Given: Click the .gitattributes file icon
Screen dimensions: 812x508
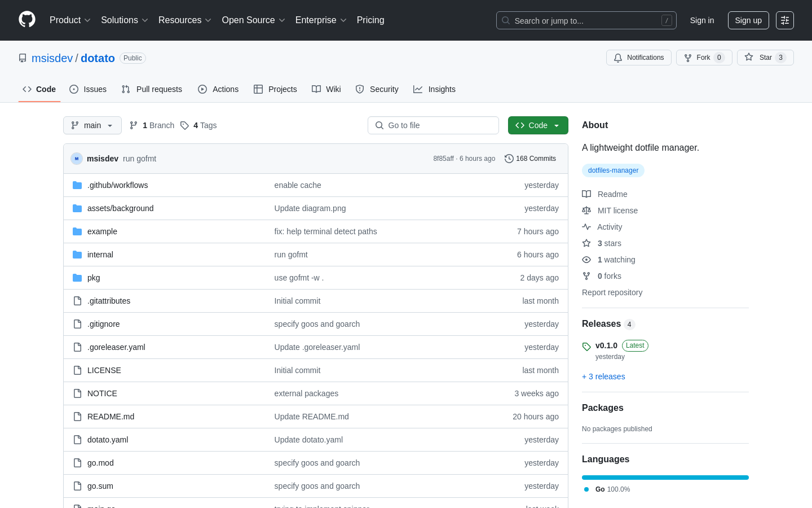Looking at the screenshot, I should [x=77, y=301].
